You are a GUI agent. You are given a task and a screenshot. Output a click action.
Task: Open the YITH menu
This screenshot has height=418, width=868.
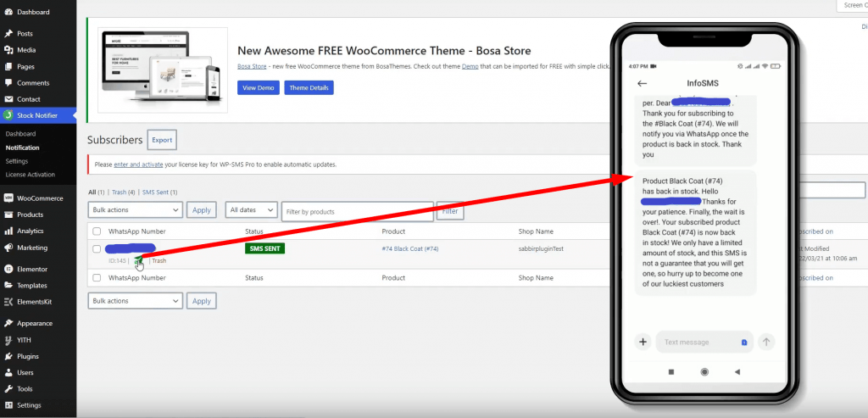(x=24, y=340)
